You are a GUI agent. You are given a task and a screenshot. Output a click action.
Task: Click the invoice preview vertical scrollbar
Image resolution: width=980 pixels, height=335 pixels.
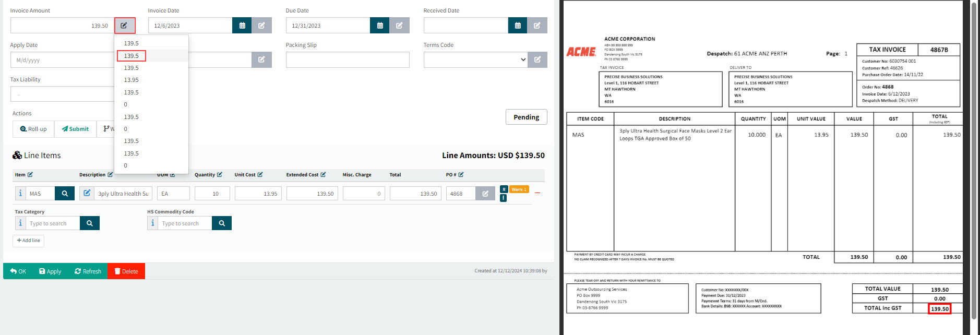pyautogui.click(x=973, y=157)
